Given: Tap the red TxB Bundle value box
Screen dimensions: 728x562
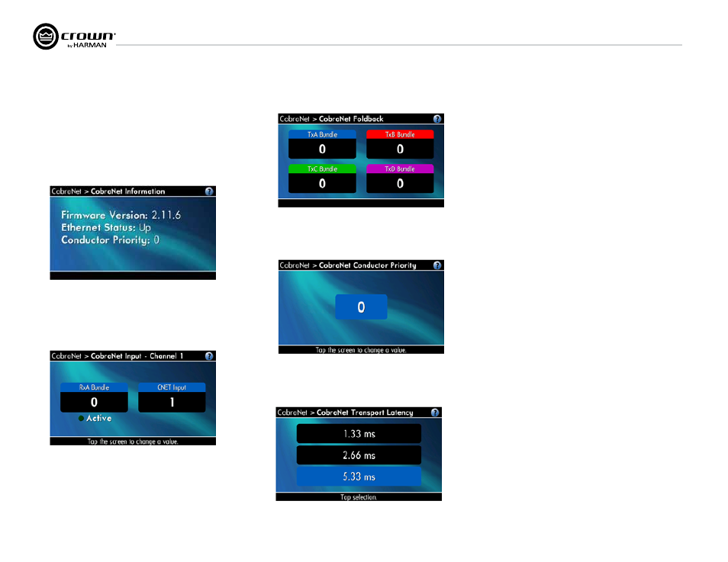Looking at the screenshot, I should pos(400,149).
